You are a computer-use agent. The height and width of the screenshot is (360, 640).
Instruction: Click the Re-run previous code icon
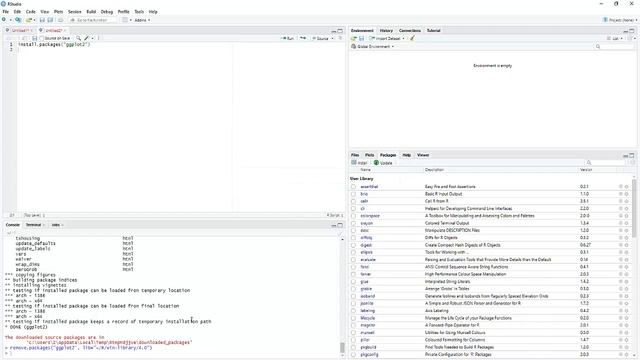point(303,38)
